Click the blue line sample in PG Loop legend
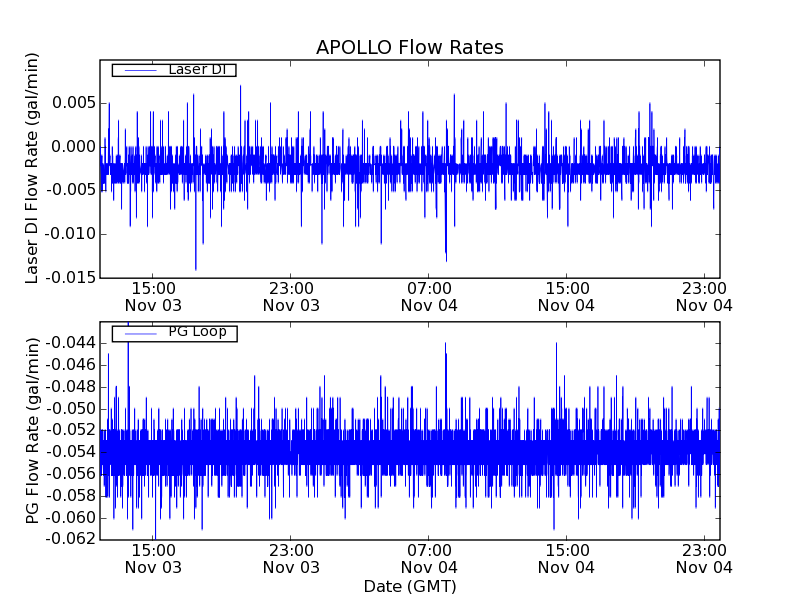 (x=138, y=333)
